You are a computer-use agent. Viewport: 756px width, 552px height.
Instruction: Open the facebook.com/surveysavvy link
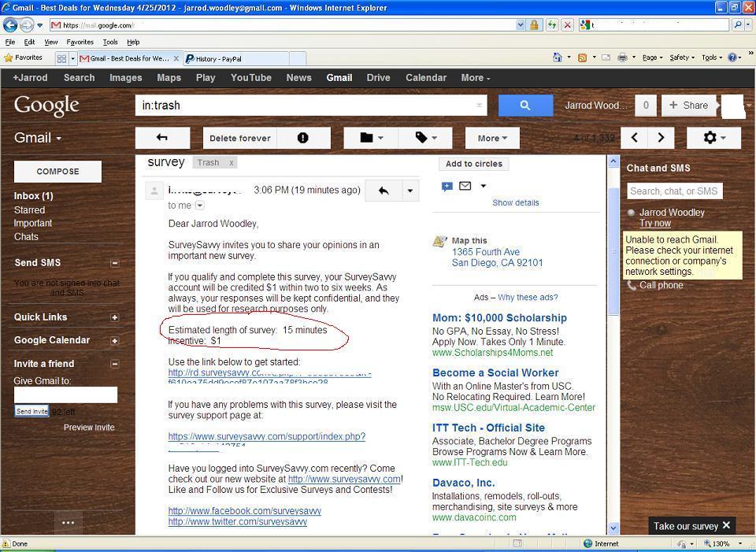(x=244, y=510)
